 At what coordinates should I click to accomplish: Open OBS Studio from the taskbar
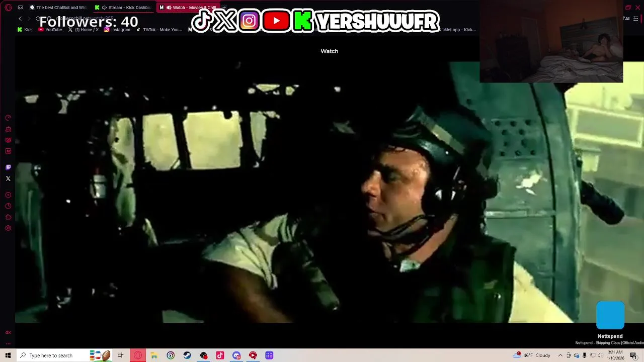204,355
